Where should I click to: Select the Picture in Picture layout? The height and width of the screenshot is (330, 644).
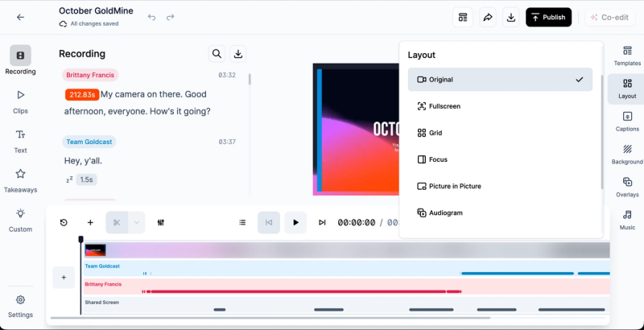(500, 187)
